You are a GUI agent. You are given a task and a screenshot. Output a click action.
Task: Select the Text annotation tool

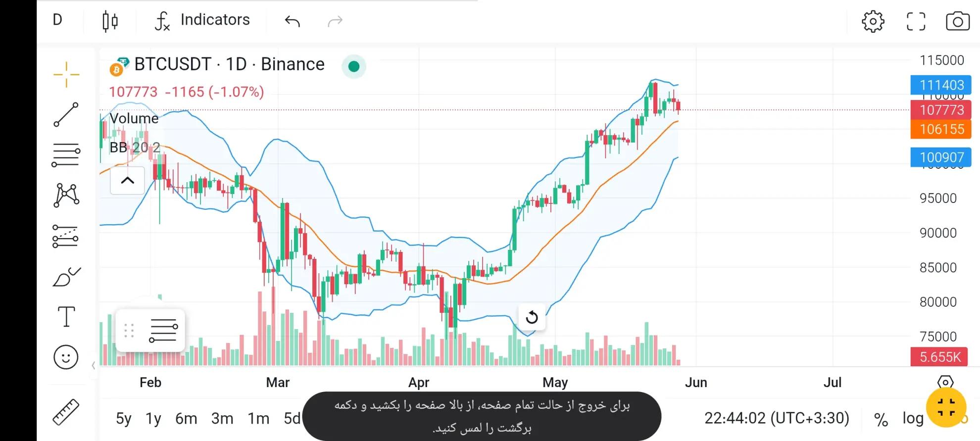[x=66, y=316]
